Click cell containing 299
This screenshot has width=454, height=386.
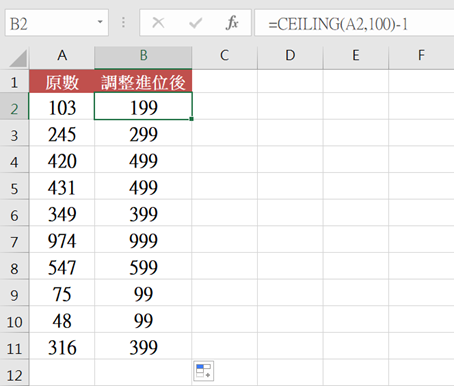[x=143, y=134]
